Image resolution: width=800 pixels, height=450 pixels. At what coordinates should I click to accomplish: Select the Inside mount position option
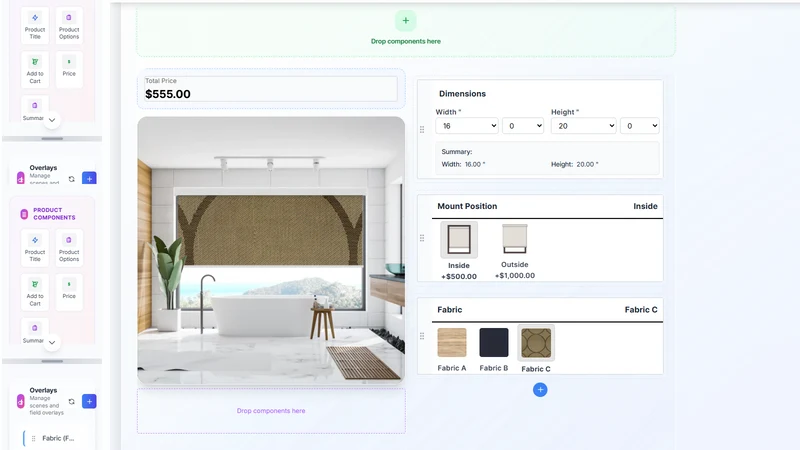click(459, 251)
